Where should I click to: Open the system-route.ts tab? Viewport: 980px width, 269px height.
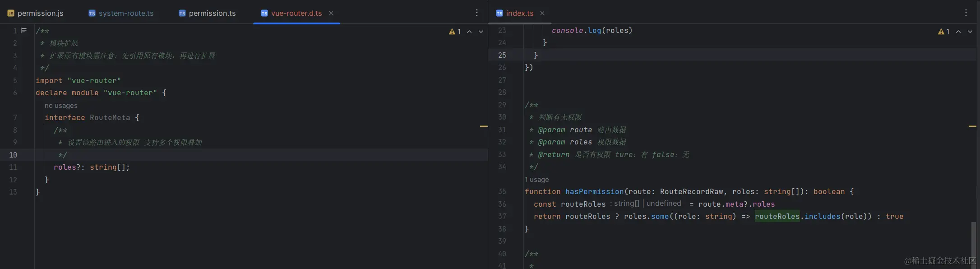(x=121, y=13)
